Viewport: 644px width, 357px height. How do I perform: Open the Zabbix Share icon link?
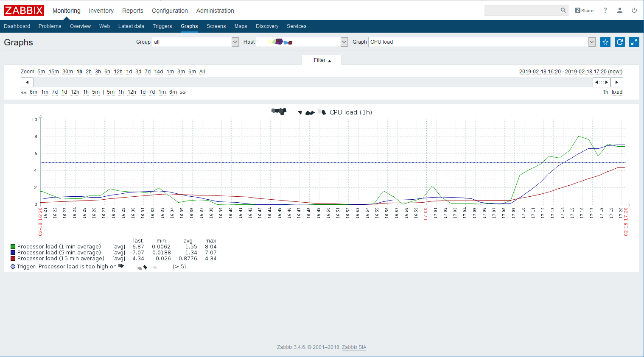click(x=584, y=11)
